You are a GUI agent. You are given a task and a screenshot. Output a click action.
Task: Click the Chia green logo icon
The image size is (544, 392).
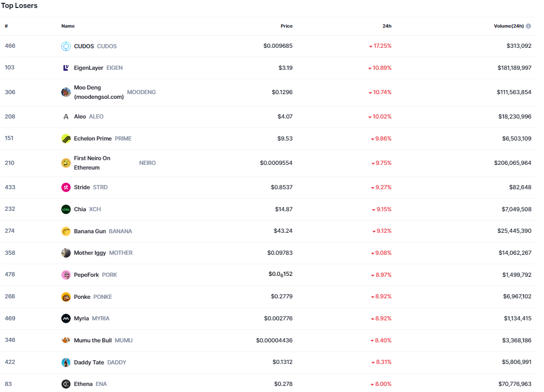pyautogui.click(x=66, y=209)
